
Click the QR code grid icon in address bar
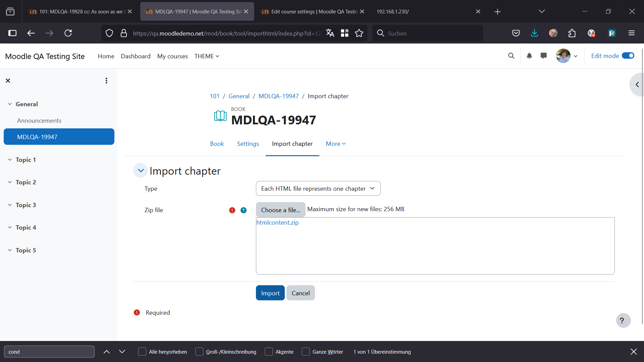tap(344, 33)
